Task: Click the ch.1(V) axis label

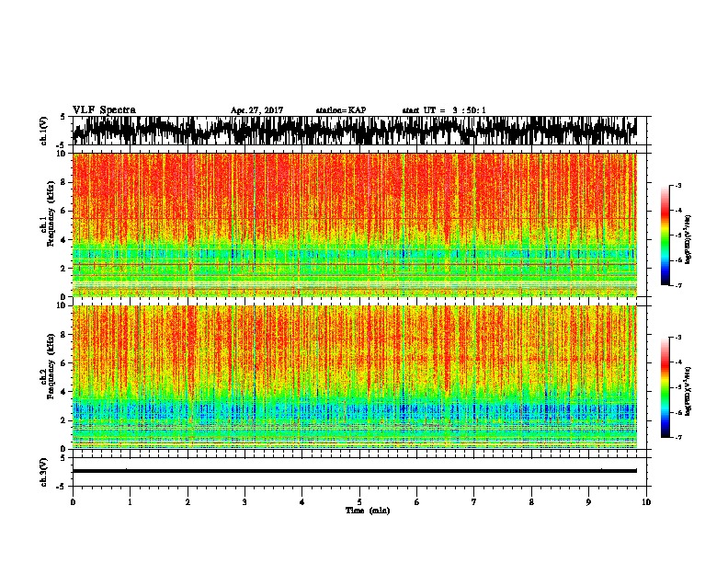Action: pyautogui.click(x=43, y=131)
